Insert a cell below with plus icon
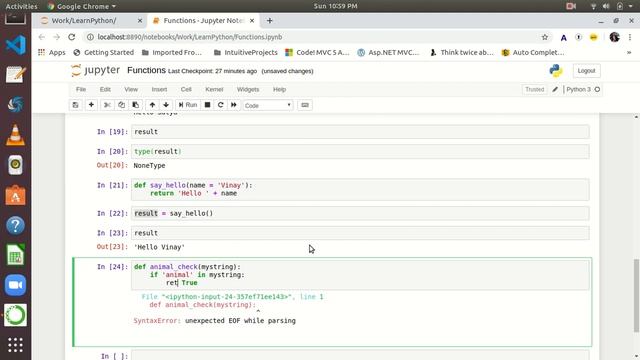 point(91,105)
